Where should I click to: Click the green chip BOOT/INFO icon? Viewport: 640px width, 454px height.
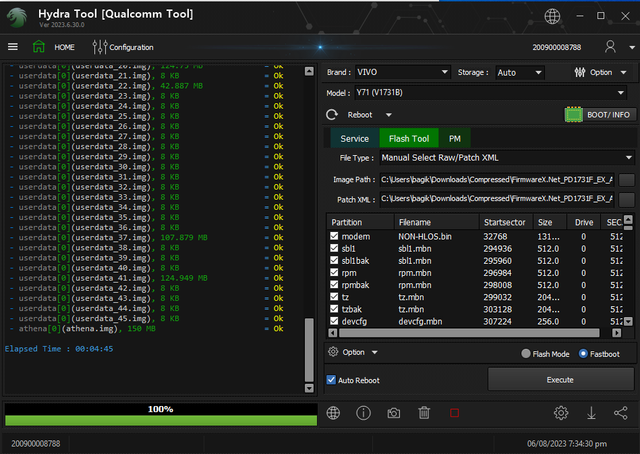coord(573,115)
